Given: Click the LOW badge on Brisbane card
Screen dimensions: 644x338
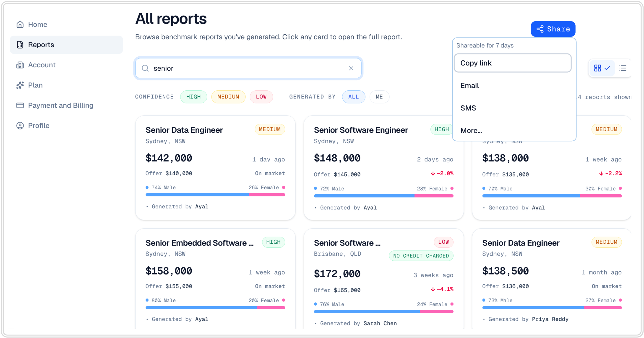Looking at the screenshot, I should (443, 242).
